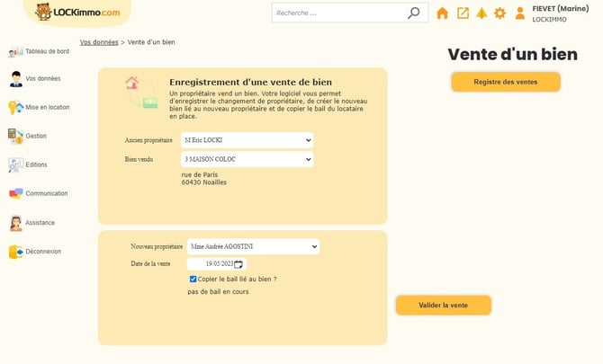Click the Déconnexion sidebar icon
The width and height of the screenshot is (603, 364).
pyautogui.click(x=16, y=252)
